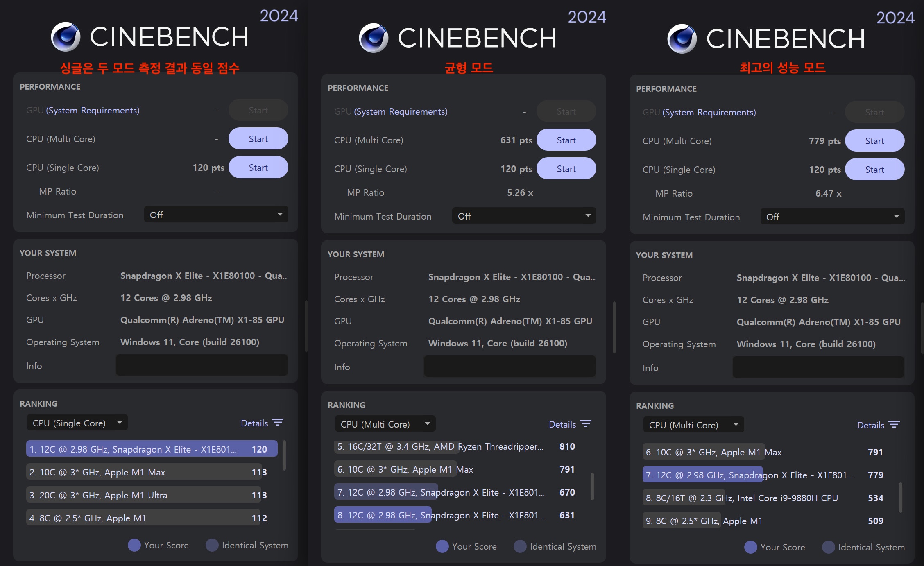The image size is (924, 566).
Task: Click the left ranking list scrollbar
Action: pyautogui.click(x=284, y=455)
